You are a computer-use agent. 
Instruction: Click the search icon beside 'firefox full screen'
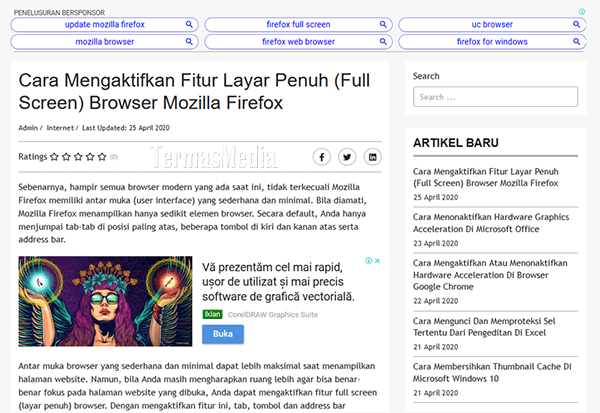[x=383, y=24]
